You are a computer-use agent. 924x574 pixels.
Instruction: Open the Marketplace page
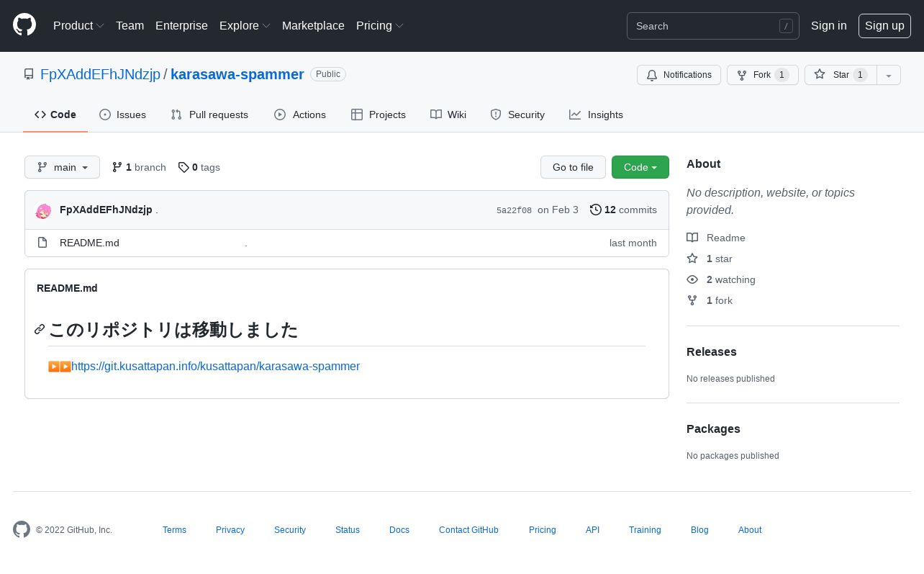[313, 26]
